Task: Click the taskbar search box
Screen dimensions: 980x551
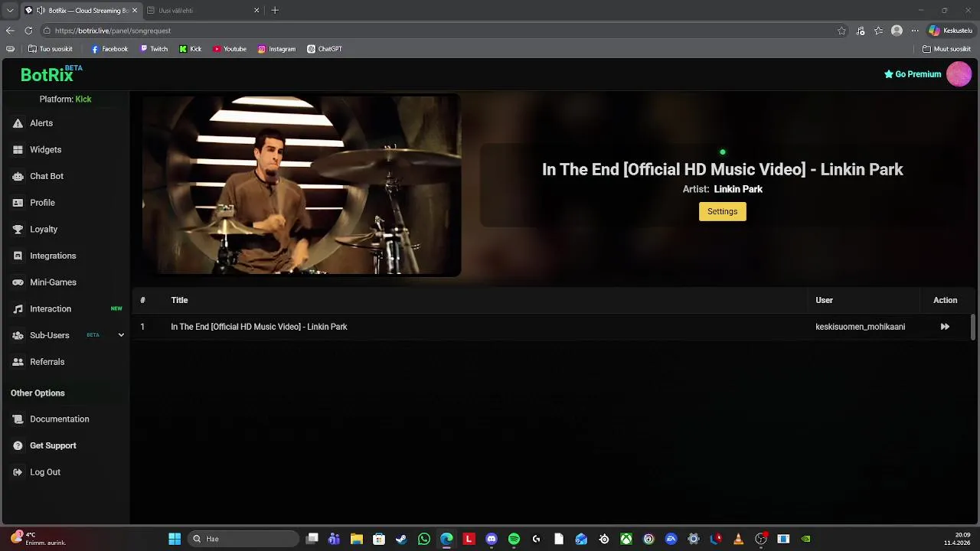Action: point(243,539)
